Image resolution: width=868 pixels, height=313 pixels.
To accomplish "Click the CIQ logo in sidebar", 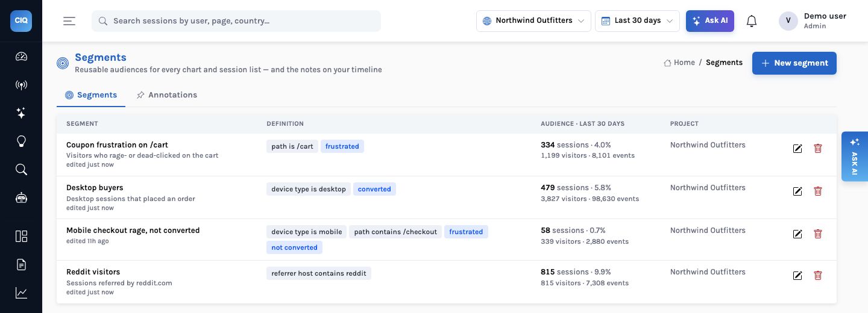I will point(21,20).
